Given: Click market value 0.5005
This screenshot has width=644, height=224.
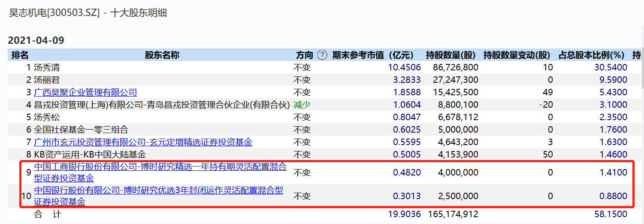Looking at the screenshot, I should tap(407, 154).
